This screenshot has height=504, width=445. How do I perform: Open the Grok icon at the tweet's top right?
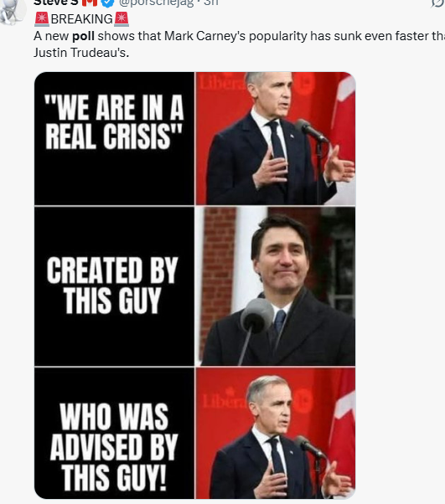point(438,3)
